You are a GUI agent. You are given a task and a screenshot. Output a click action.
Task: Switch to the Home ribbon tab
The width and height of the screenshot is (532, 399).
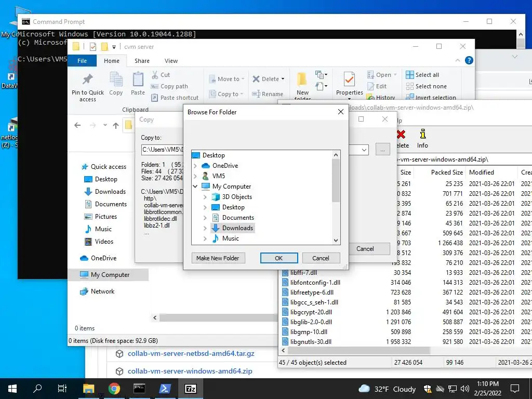pos(112,61)
